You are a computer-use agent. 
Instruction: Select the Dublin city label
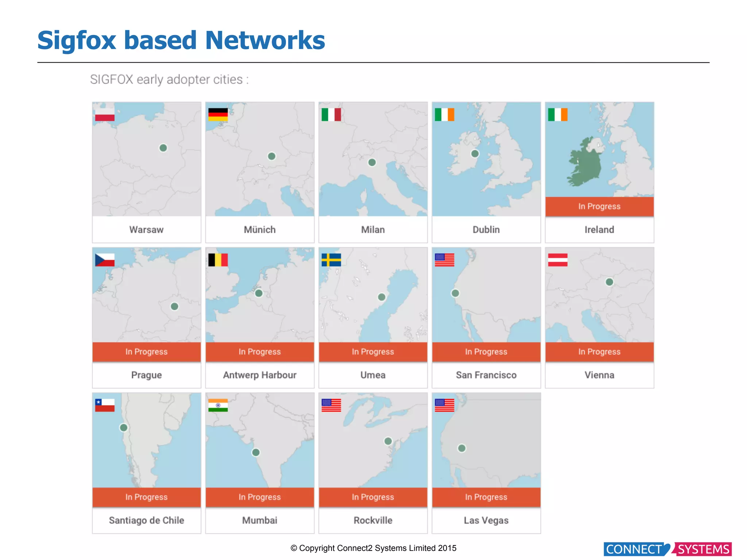coord(486,230)
